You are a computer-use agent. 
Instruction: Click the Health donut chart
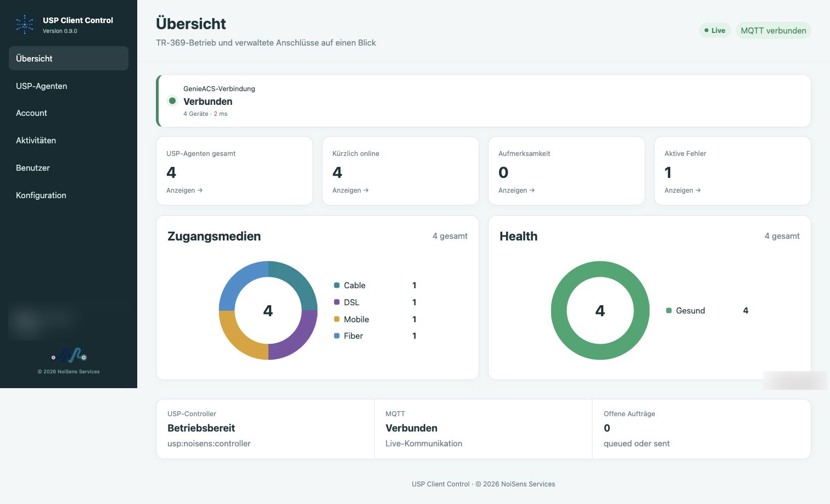click(x=600, y=311)
